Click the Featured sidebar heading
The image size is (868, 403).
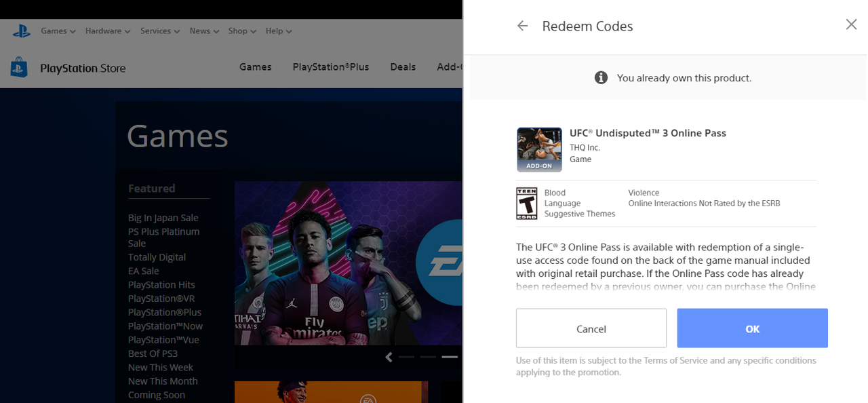(152, 188)
